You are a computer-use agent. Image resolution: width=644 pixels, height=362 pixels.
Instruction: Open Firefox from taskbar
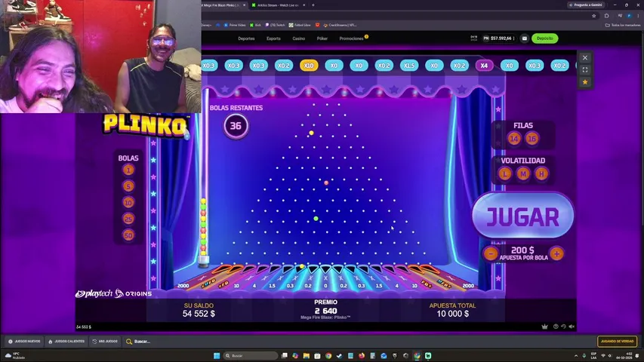pyautogui.click(x=362, y=356)
